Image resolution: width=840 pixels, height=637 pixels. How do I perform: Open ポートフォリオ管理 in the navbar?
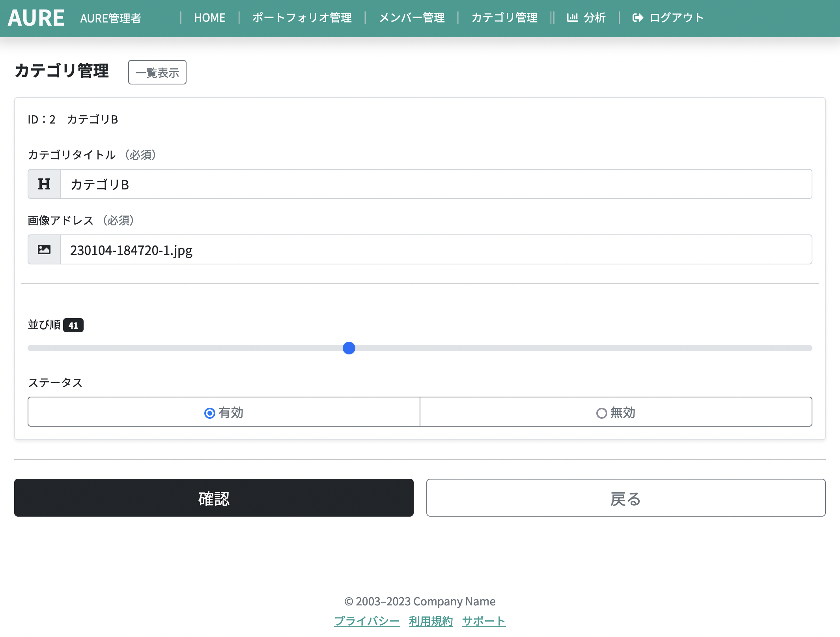302,18
